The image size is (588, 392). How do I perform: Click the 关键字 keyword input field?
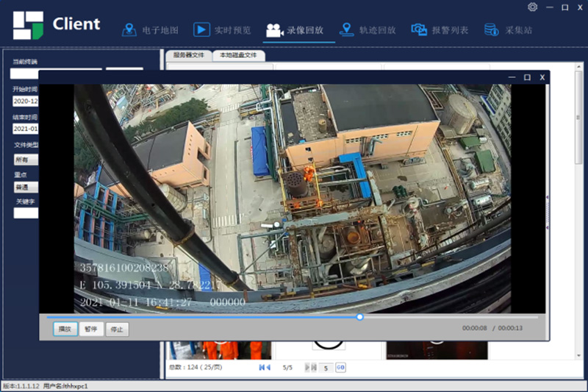point(26,213)
